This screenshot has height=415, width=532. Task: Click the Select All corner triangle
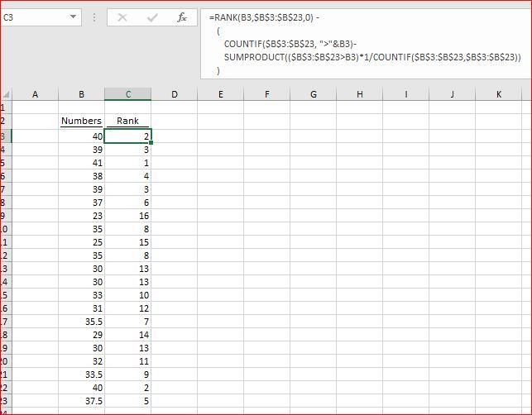(x=6, y=94)
